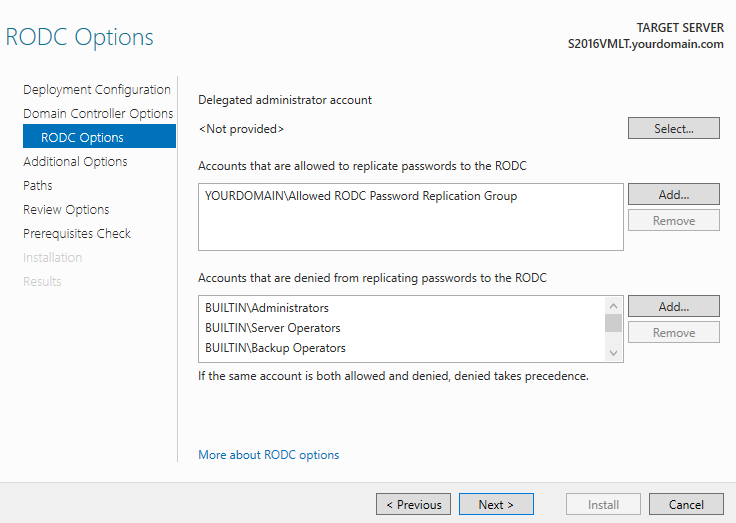The height and width of the screenshot is (523, 736).
Task: Click the denied accounts list scrollbar thumb
Action: (x=613, y=323)
